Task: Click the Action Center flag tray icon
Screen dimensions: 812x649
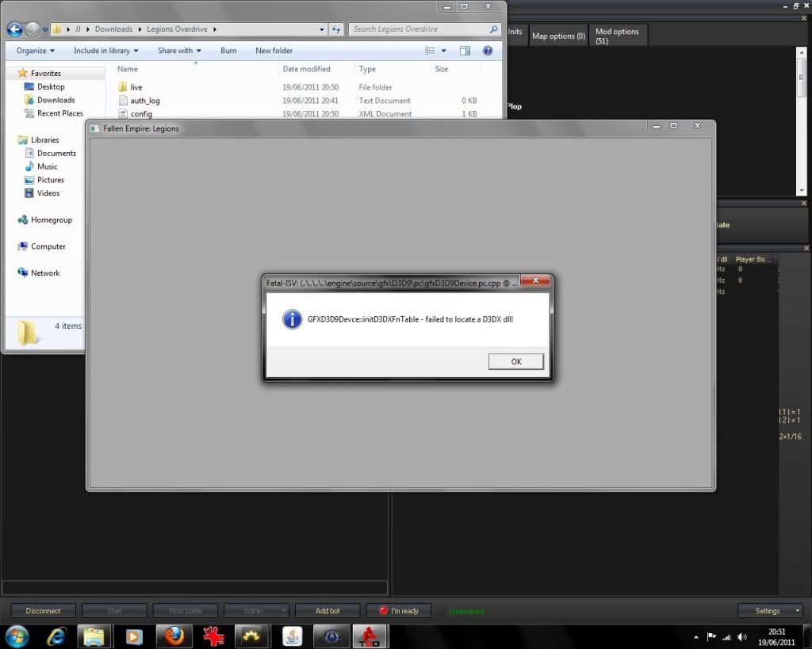Action: click(x=711, y=636)
